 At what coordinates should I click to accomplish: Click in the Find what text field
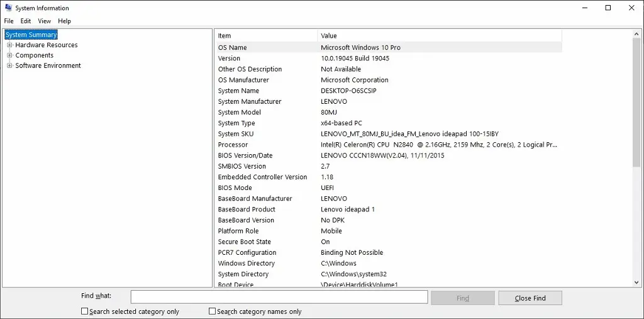pyautogui.click(x=279, y=297)
